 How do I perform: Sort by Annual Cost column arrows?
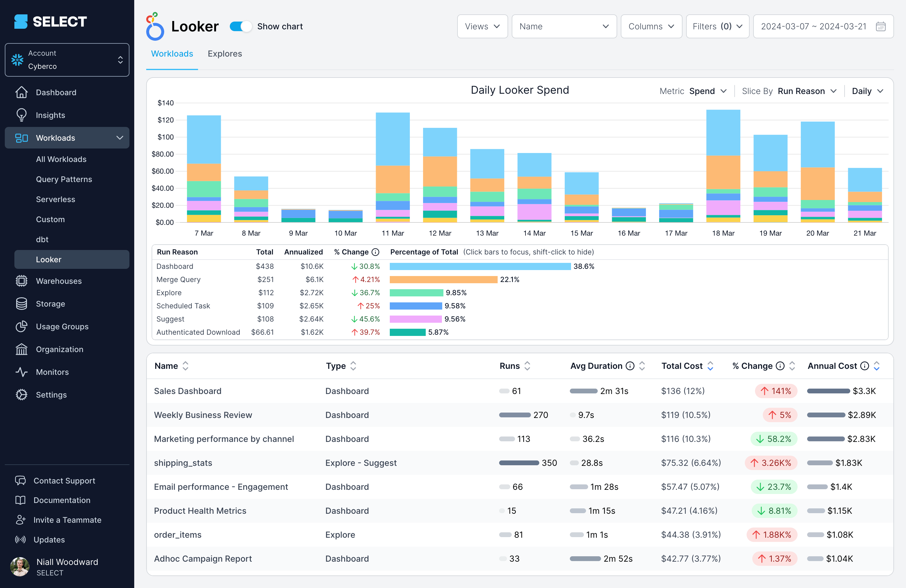(876, 366)
